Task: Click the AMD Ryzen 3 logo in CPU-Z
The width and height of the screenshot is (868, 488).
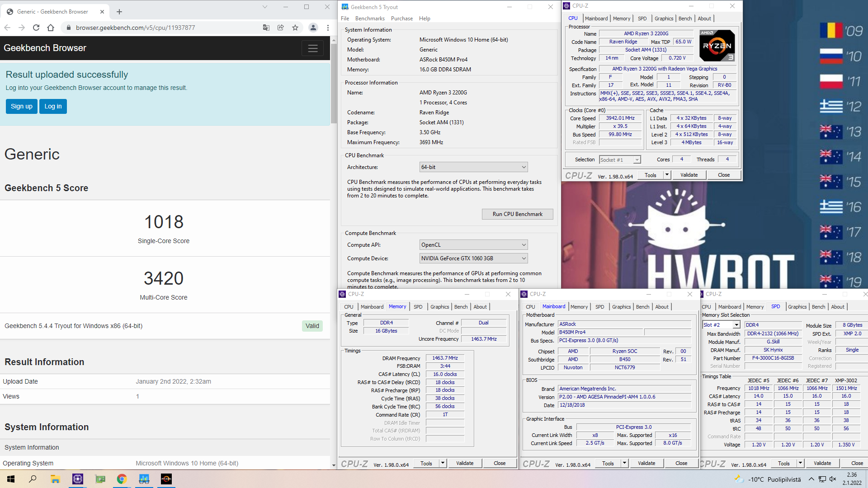Action: tap(717, 46)
